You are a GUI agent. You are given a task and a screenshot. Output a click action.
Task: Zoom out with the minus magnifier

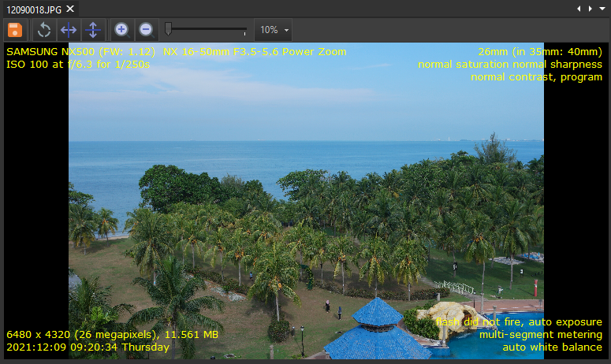pos(146,30)
